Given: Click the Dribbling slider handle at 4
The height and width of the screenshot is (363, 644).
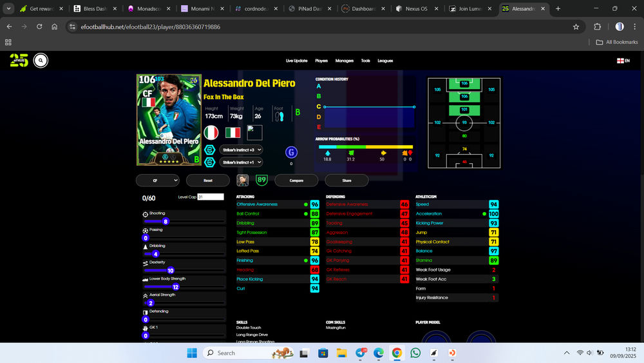Looking at the screenshot, I should pos(156,254).
